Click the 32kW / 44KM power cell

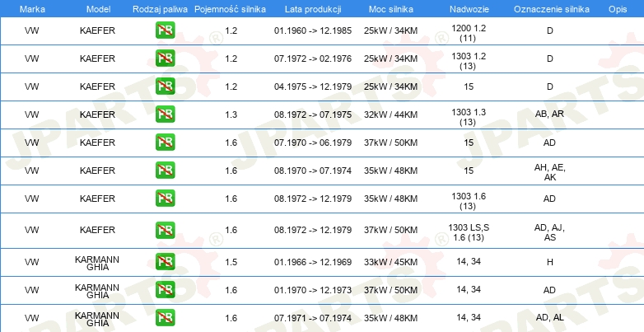pyautogui.click(x=390, y=115)
